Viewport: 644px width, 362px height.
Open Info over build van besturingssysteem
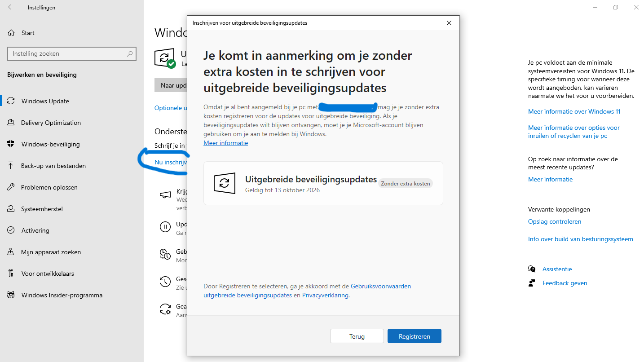coord(581,239)
